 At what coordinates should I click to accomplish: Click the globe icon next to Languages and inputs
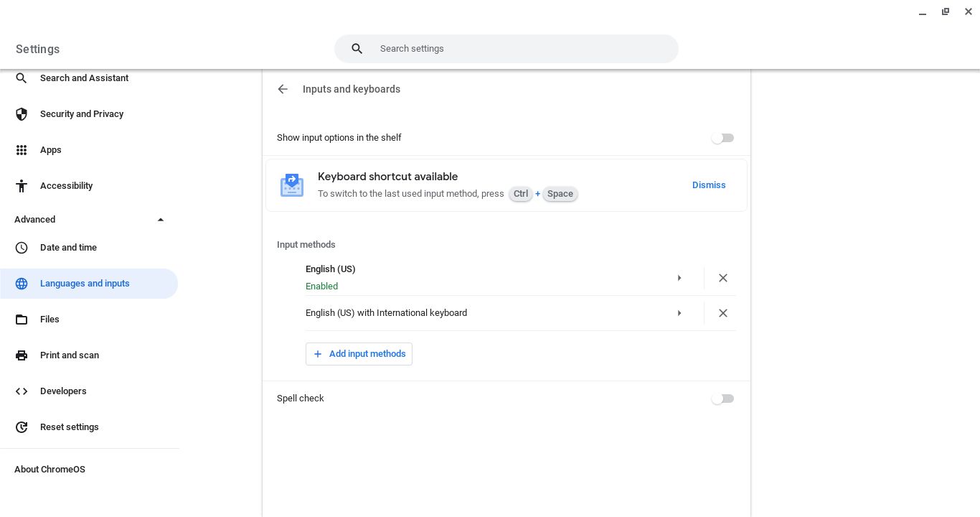[x=22, y=284]
